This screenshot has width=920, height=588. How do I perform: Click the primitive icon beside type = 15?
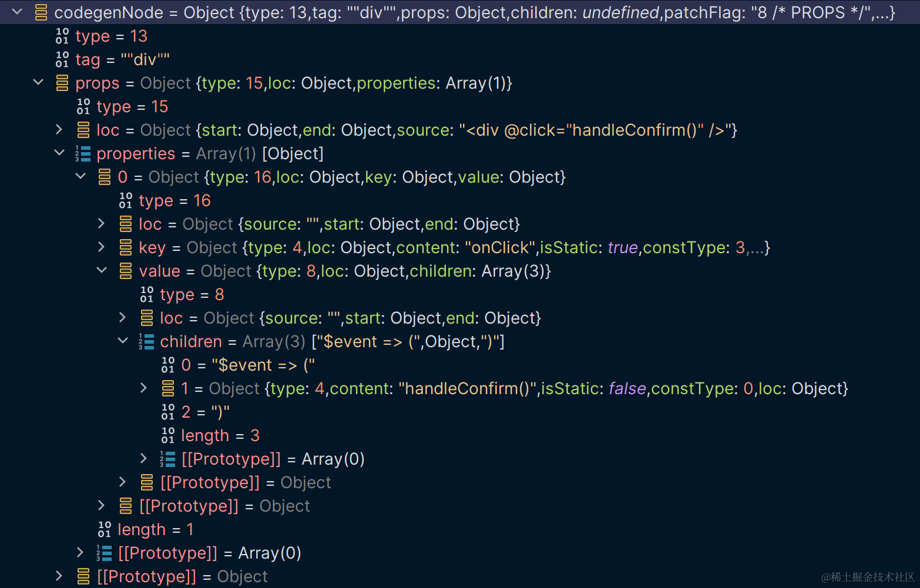coord(83,106)
